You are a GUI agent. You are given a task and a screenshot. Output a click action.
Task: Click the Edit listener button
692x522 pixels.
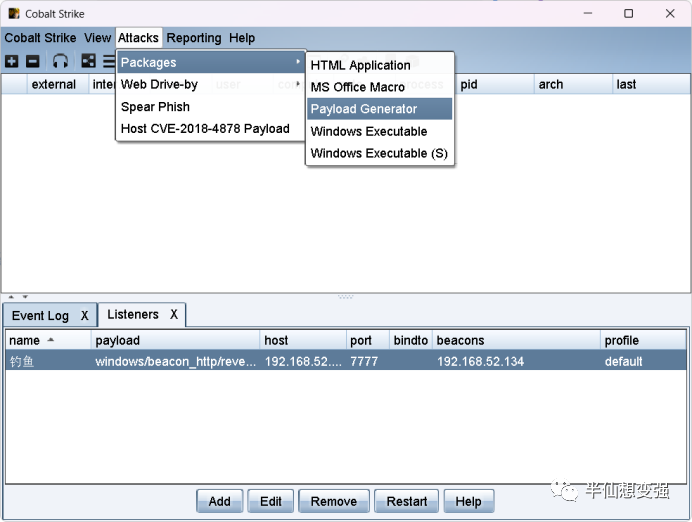271,501
